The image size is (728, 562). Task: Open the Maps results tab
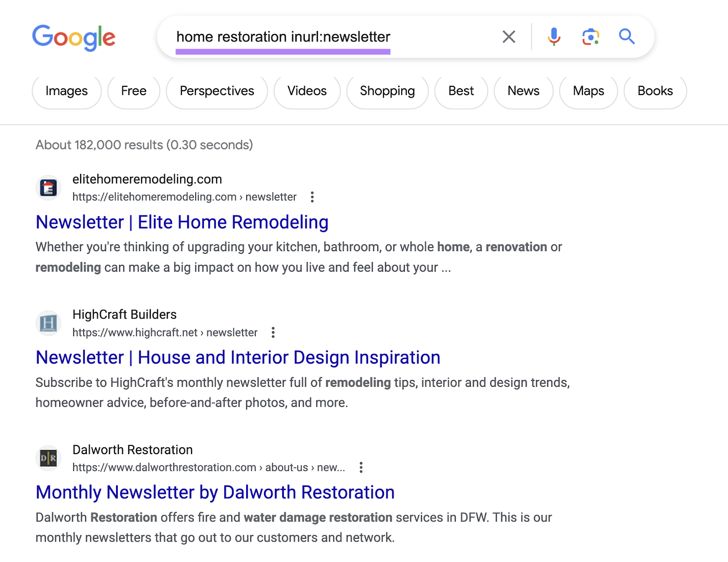click(x=588, y=91)
